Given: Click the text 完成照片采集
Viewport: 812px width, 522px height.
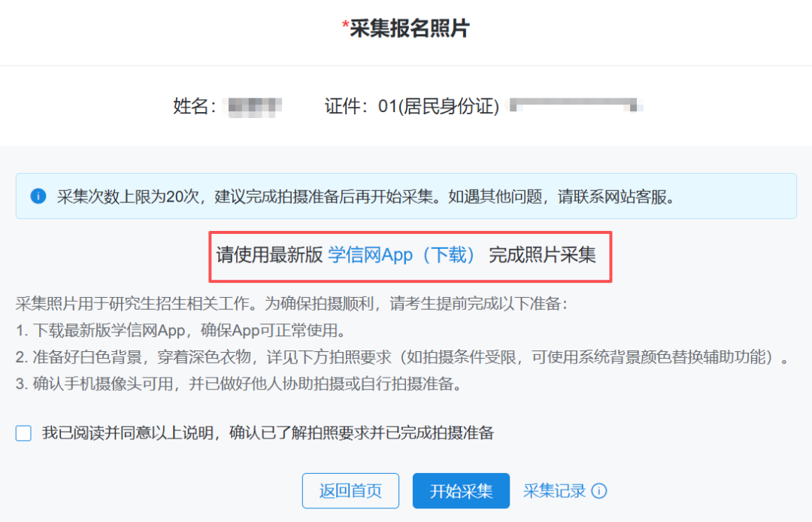Looking at the screenshot, I should (x=542, y=255).
